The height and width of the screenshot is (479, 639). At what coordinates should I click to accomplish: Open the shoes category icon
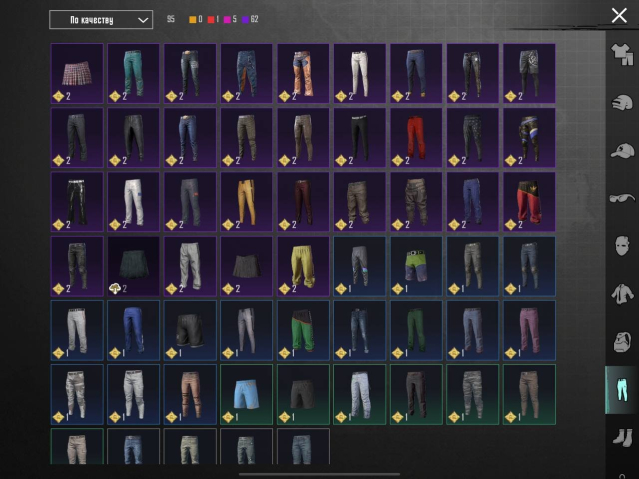coord(620,437)
